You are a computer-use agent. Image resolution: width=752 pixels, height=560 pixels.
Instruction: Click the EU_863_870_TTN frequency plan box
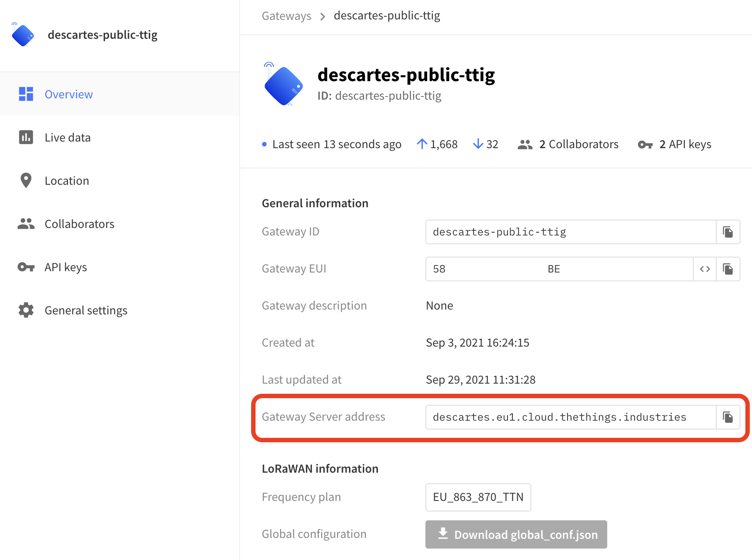pos(478,497)
